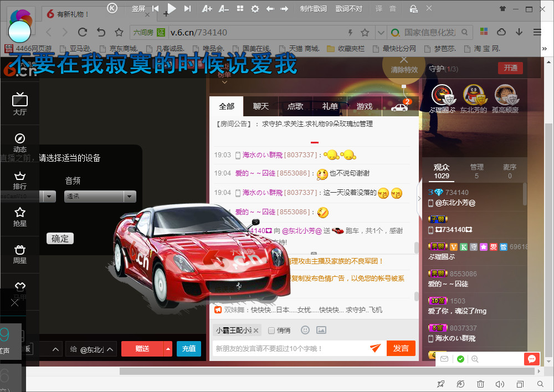Switch to 点歌 tab
554x392 pixels.
(x=295, y=106)
